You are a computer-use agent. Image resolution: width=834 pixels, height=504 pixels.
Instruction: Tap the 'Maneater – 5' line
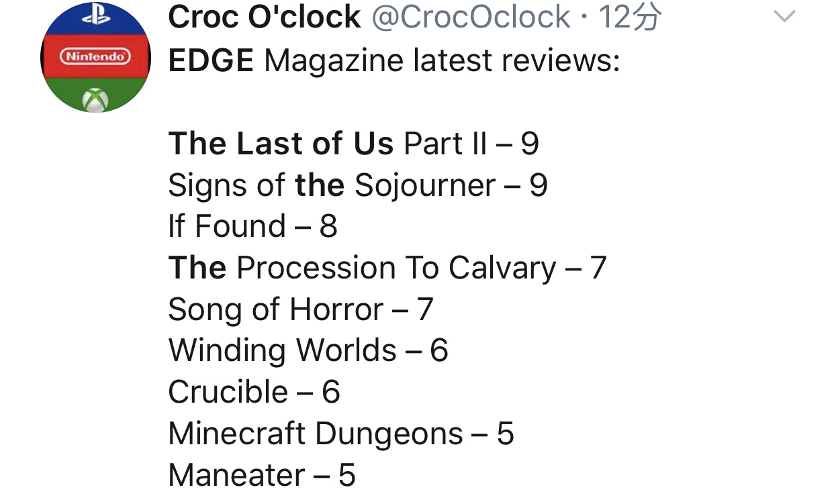tap(261, 475)
